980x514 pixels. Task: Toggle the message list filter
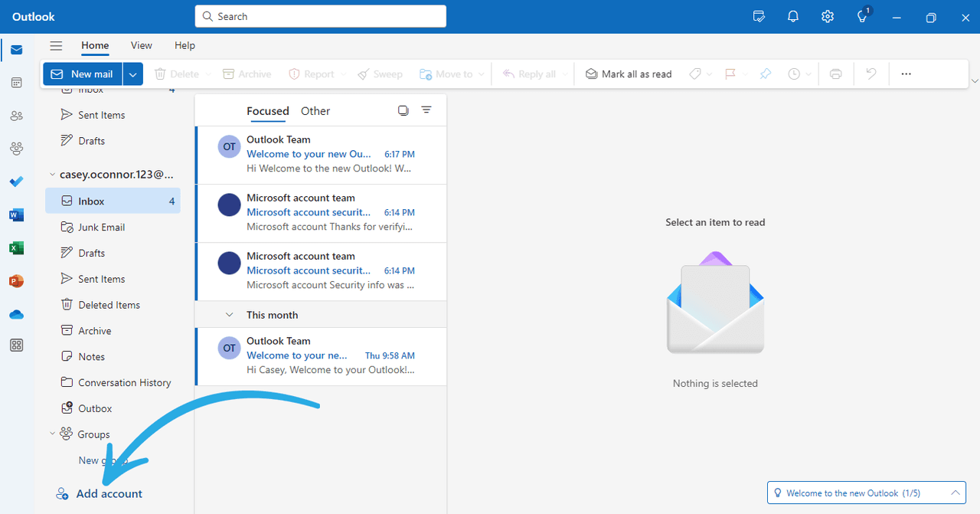tap(426, 110)
